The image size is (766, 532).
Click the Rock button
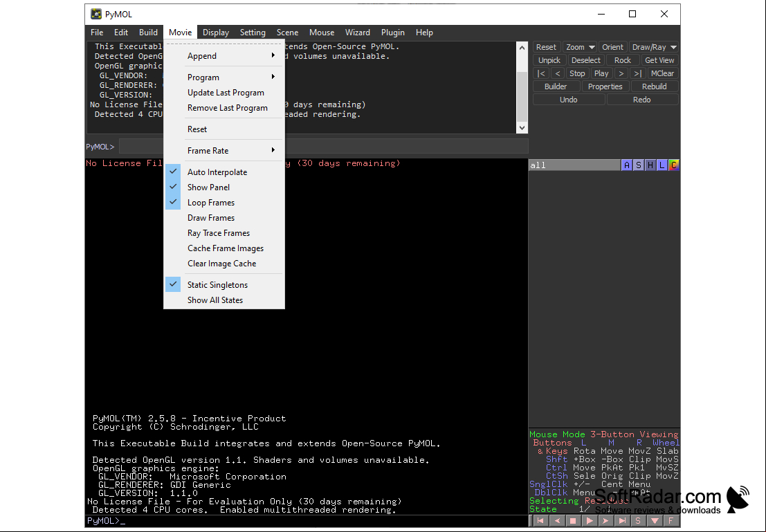pos(622,60)
